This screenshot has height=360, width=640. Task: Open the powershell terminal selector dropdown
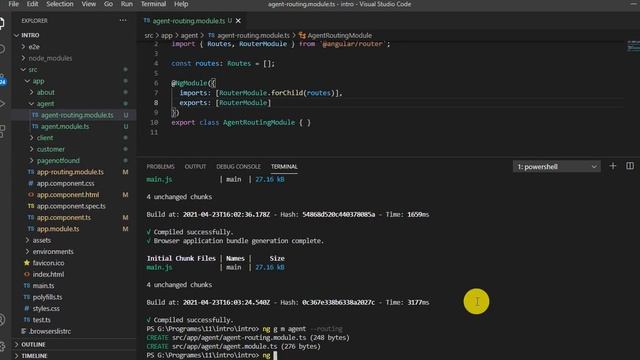point(557,167)
